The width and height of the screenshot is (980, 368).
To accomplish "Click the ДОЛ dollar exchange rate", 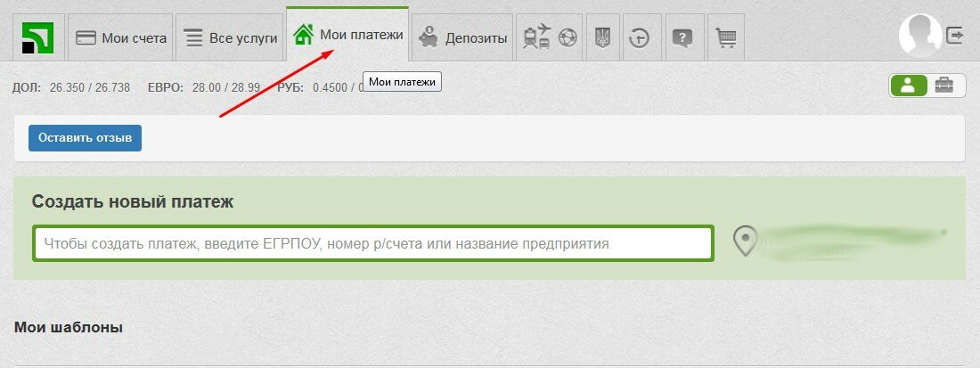I will (x=71, y=87).
